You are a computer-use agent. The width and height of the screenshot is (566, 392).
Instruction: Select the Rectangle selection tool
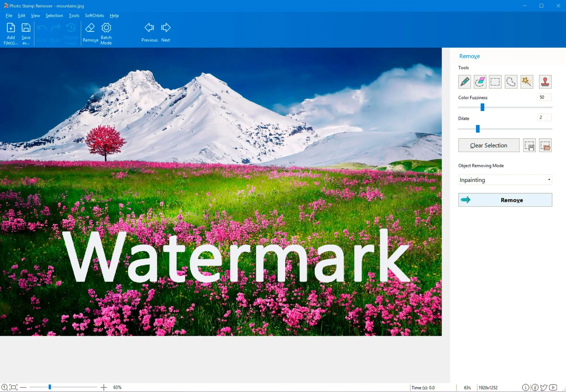tap(495, 82)
